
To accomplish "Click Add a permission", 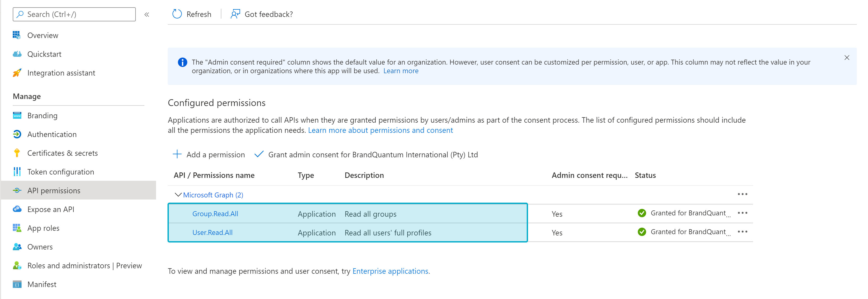I will tap(209, 154).
